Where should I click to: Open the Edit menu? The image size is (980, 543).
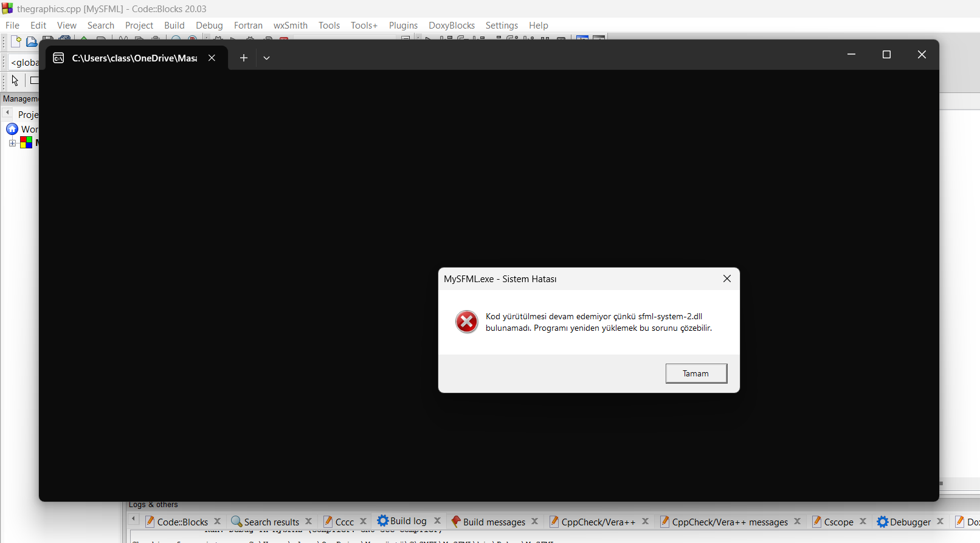[x=38, y=25]
